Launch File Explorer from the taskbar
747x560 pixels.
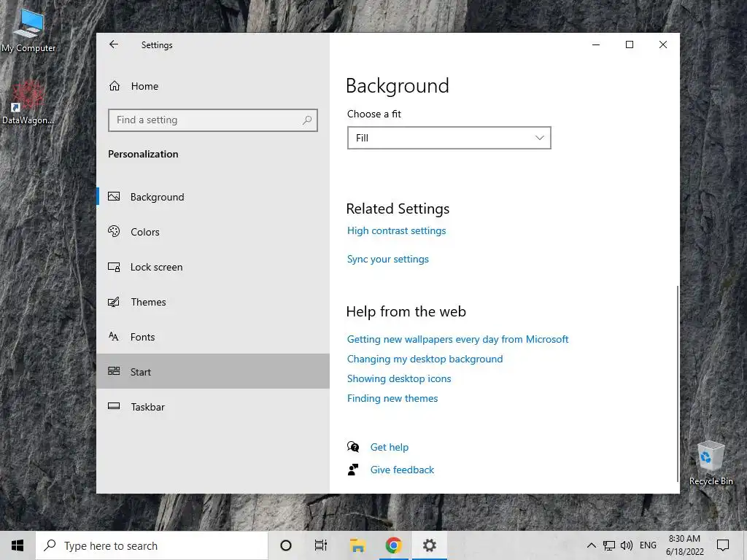(x=357, y=545)
